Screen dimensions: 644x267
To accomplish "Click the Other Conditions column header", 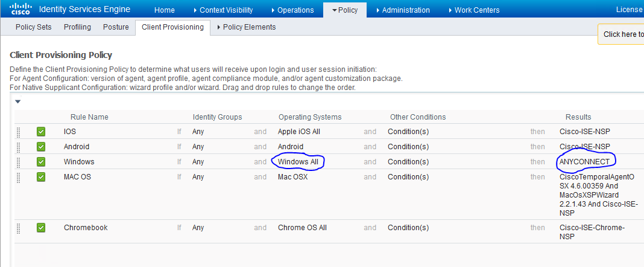I will pyautogui.click(x=418, y=117).
